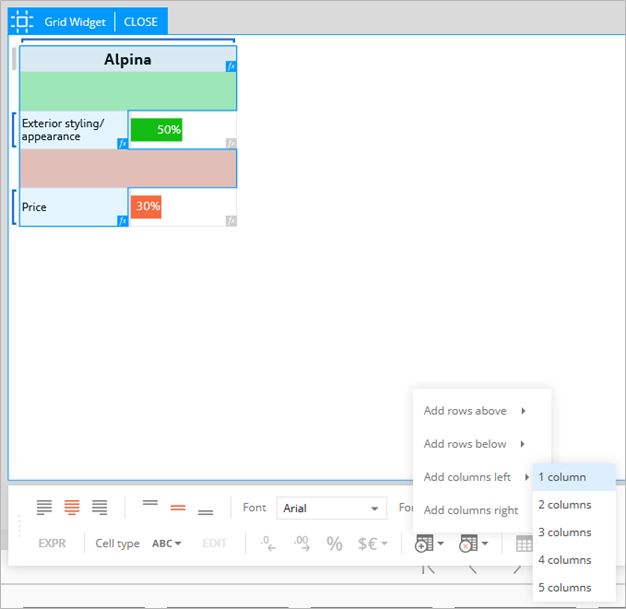Click fx icon on the Price cell
Screen dimensions: 626x609
pos(123,220)
